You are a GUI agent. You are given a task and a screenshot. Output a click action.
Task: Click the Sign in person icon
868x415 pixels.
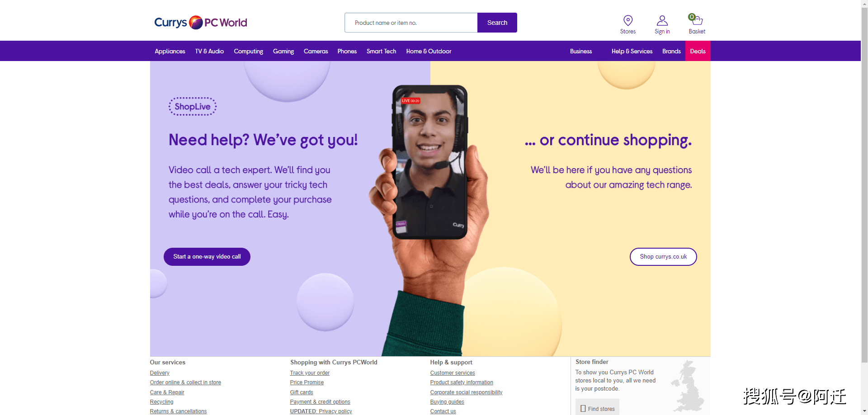662,21
